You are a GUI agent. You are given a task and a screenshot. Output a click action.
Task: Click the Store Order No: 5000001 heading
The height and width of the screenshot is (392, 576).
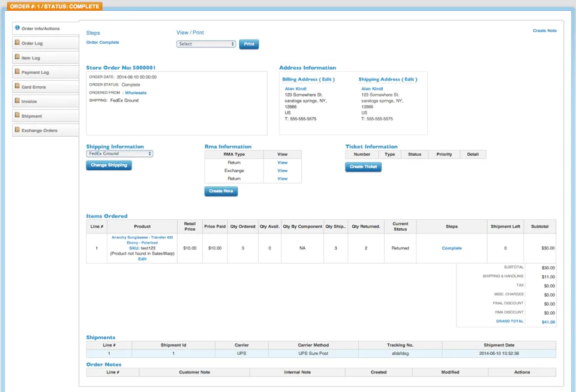tap(121, 68)
